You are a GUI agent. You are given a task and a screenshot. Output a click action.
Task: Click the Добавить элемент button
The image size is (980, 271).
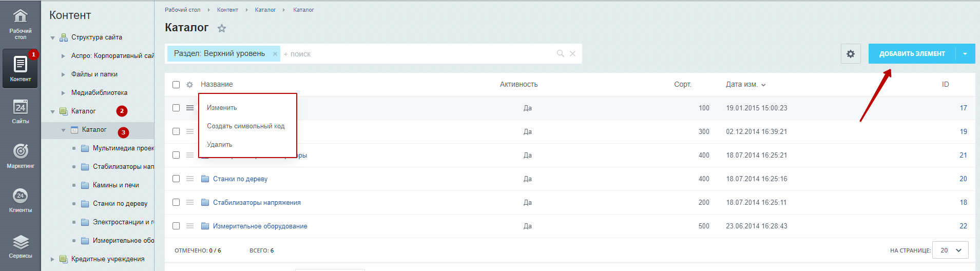(x=912, y=54)
